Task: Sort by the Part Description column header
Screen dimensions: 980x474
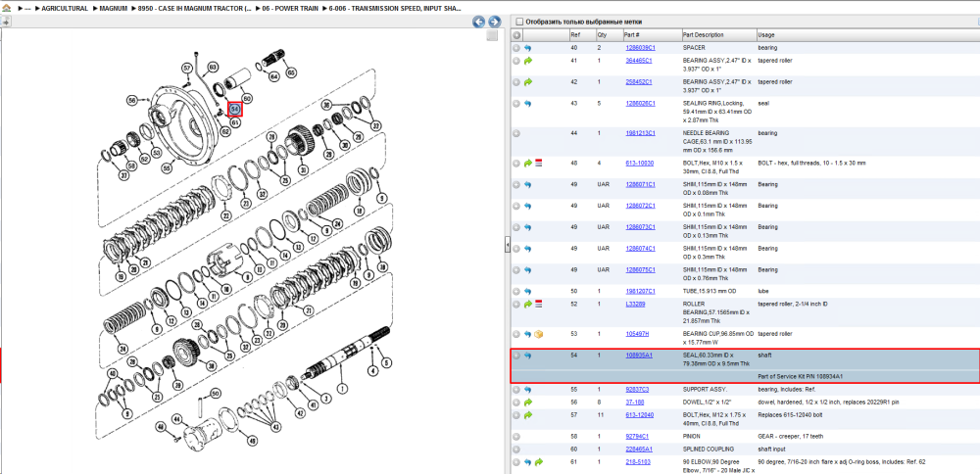Action: tap(703, 35)
